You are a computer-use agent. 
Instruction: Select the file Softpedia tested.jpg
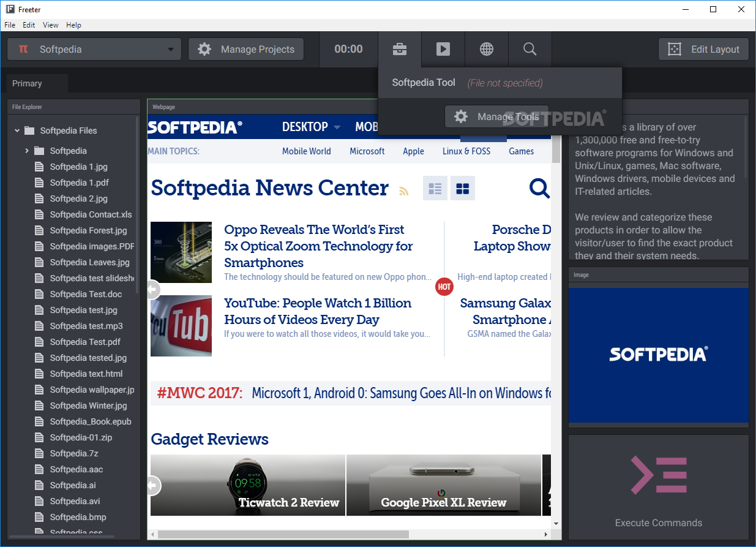click(x=88, y=358)
